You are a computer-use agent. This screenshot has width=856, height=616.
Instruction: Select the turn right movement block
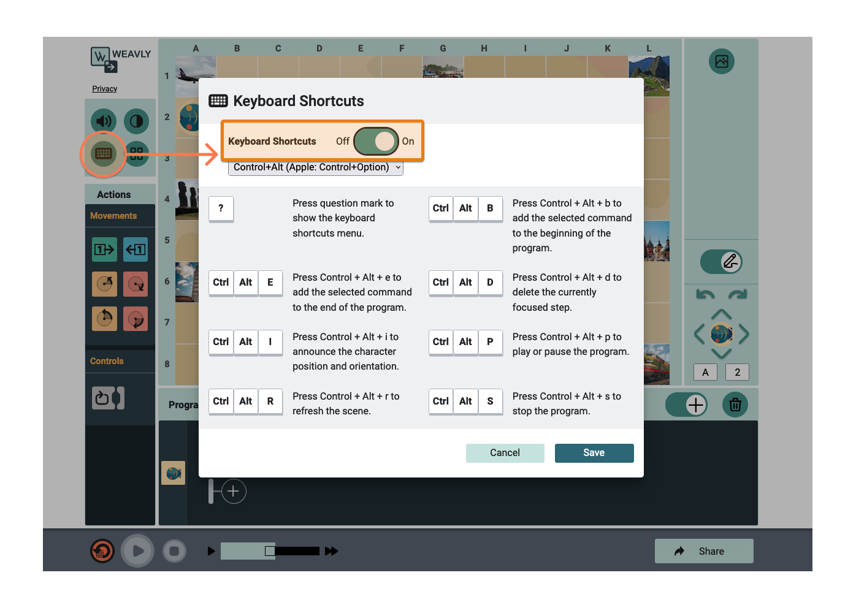coord(135,284)
